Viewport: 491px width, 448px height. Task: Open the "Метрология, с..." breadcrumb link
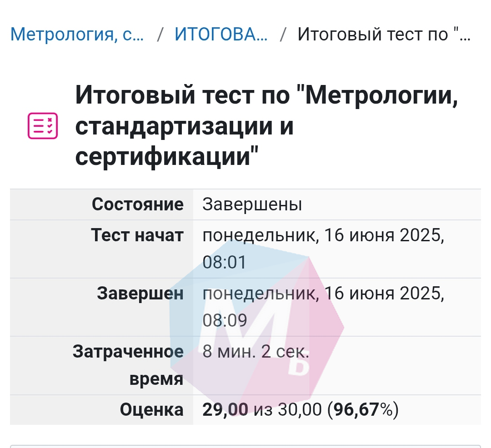click(x=77, y=35)
